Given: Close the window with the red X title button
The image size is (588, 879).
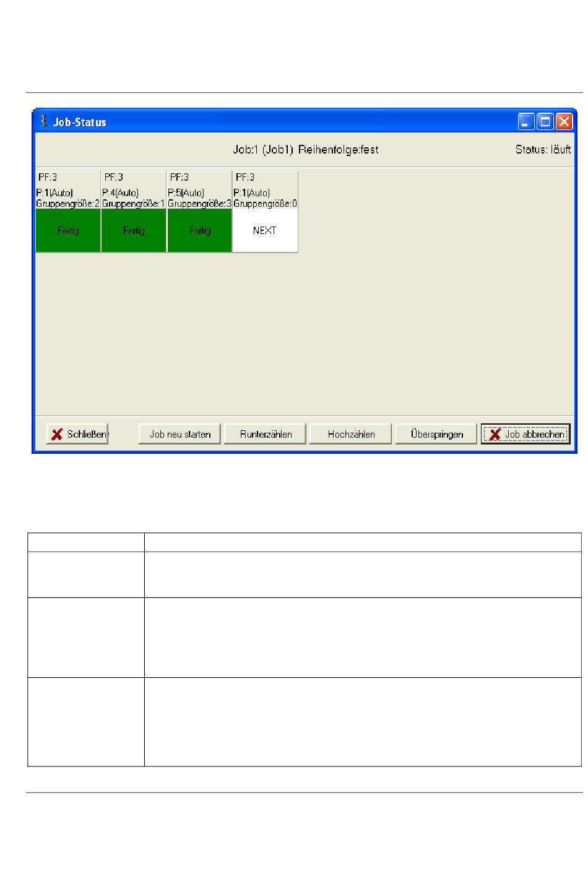Looking at the screenshot, I should pyautogui.click(x=564, y=121).
